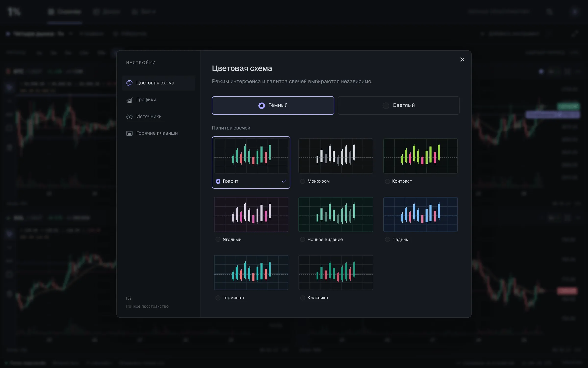
Task: Click the Классика palette name
Action: 318,298
